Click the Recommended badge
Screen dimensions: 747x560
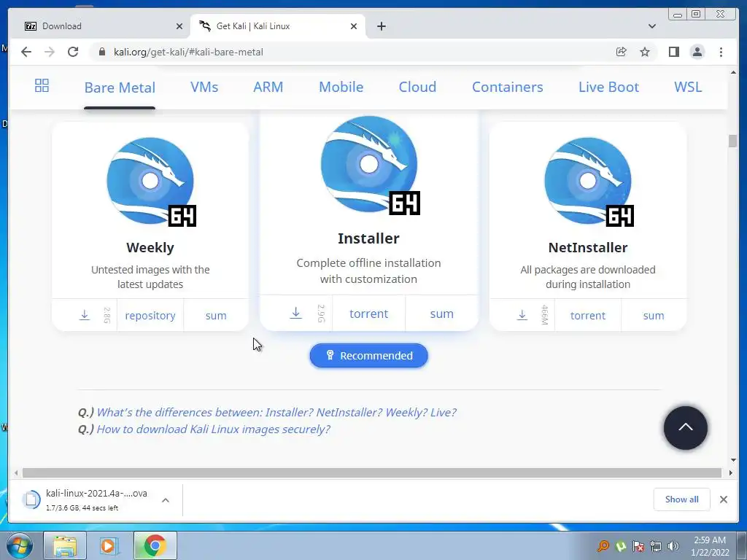tap(368, 356)
